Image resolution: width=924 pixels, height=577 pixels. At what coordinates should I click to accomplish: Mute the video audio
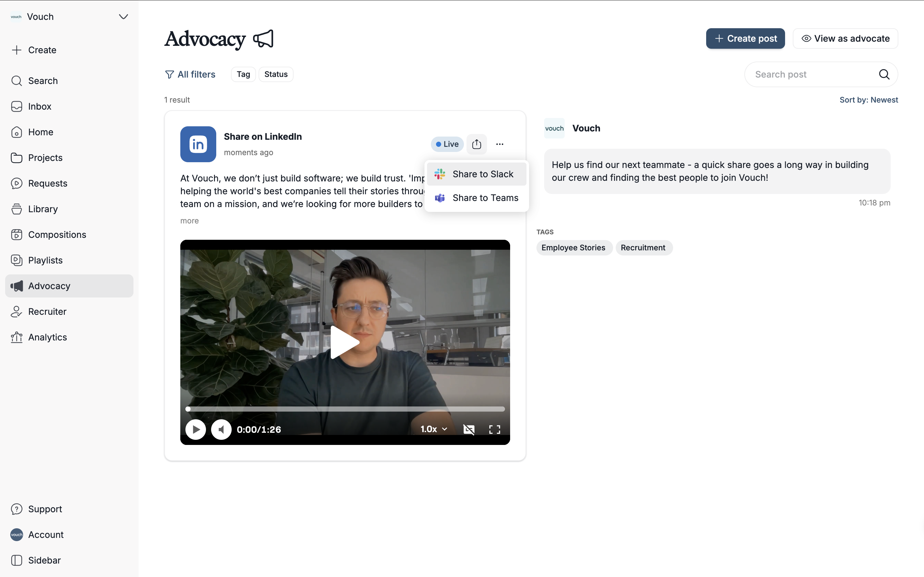click(221, 429)
